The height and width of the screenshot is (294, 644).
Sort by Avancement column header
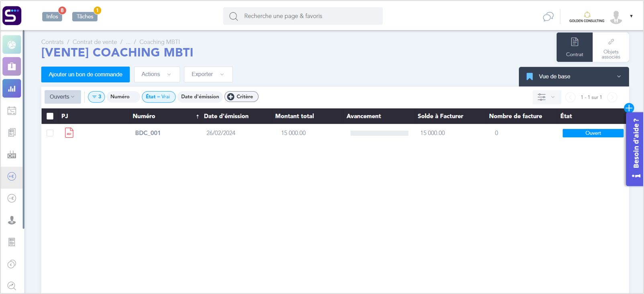pos(364,116)
